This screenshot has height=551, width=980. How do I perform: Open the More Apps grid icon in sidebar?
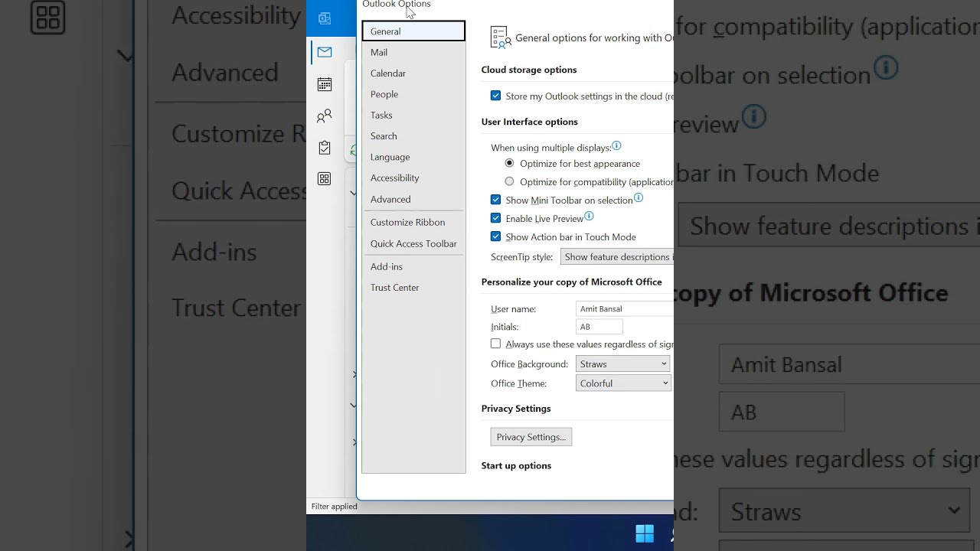[x=325, y=179]
